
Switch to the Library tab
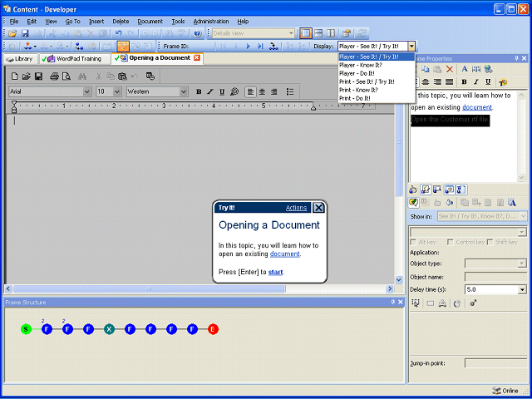(20, 59)
